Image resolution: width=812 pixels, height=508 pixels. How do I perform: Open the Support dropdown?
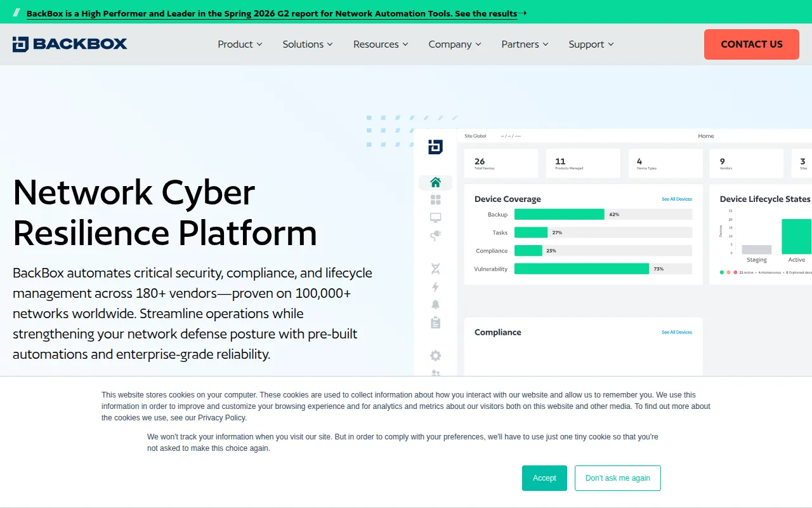tap(591, 44)
